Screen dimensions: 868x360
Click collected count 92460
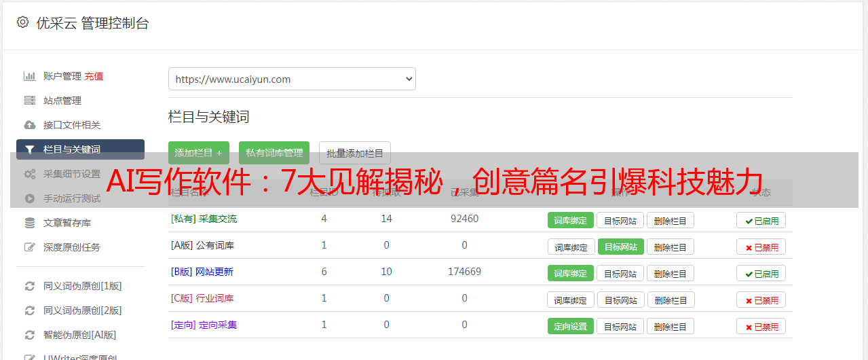[464, 219]
